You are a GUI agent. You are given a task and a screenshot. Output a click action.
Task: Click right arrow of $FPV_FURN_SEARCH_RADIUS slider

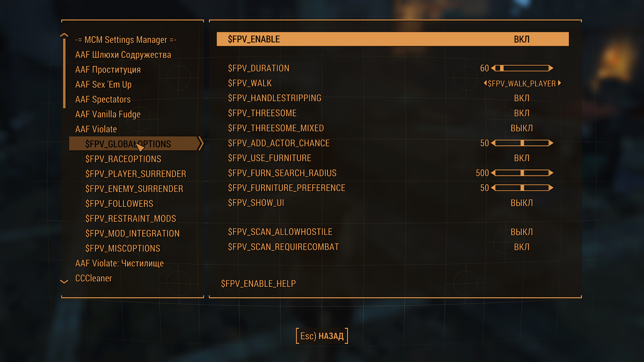point(551,173)
